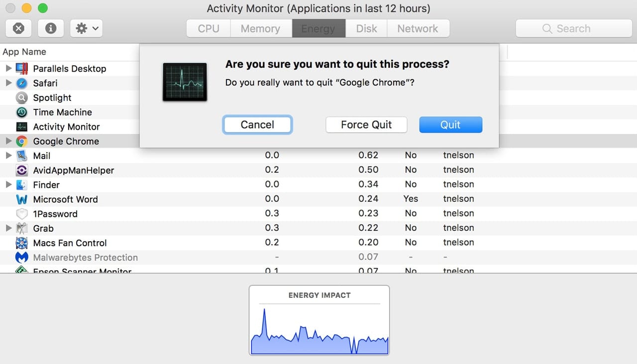The image size is (637, 364).
Task: Cancel the quit process dialog
Action: 257,125
